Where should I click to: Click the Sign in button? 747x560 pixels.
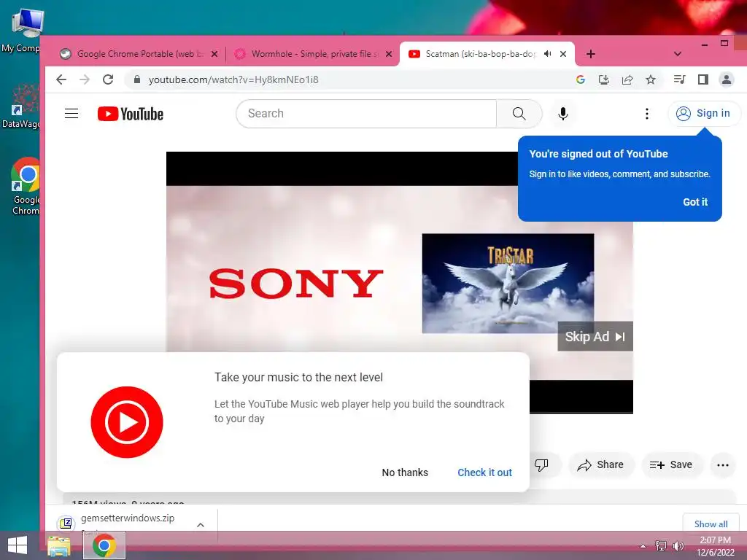pos(704,113)
